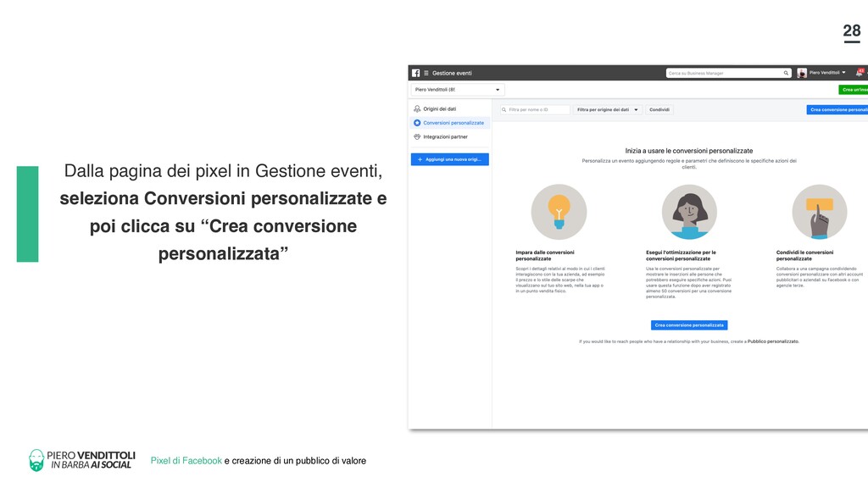
Task: Click the magnifier in the Filtra per nome field
Action: pos(504,109)
